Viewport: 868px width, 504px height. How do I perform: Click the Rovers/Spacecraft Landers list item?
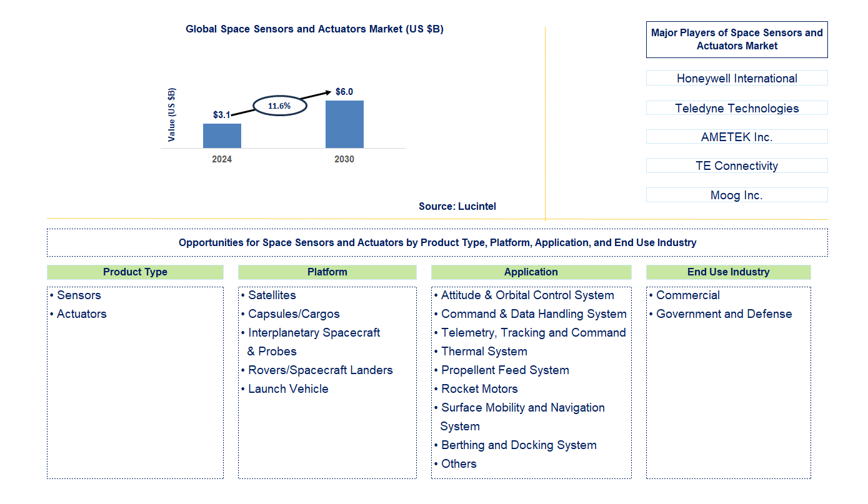coord(317,370)
